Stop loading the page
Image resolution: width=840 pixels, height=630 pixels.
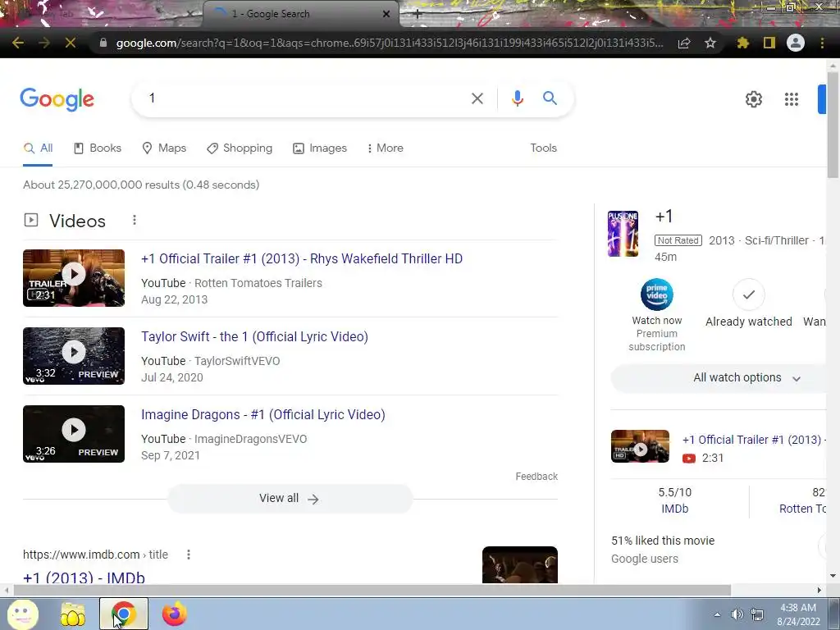coord(71,43)
